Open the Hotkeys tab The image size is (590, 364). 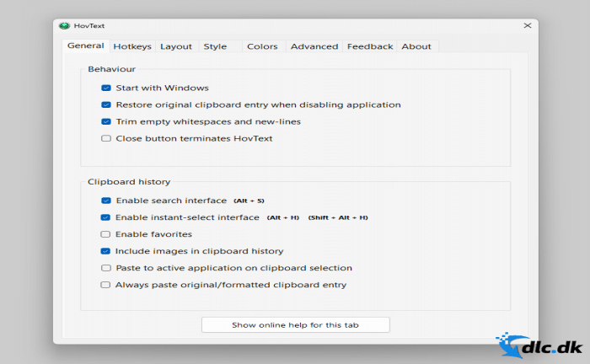pos(132,46)
